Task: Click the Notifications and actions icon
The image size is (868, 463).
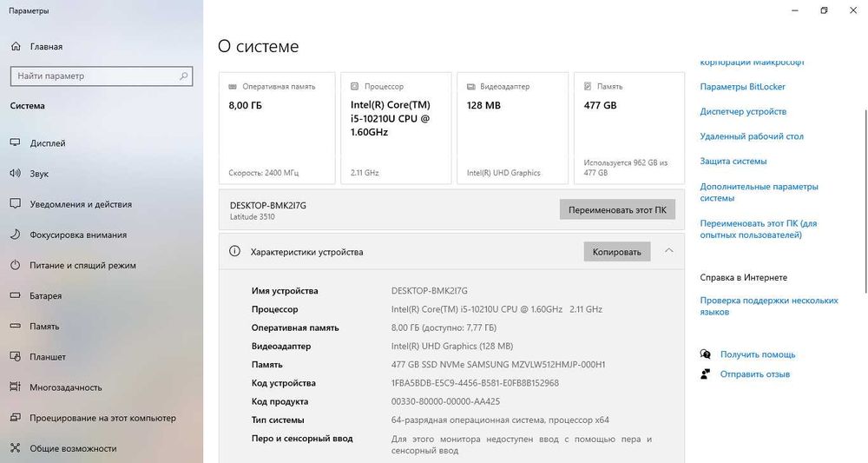Action: (15, 204)
